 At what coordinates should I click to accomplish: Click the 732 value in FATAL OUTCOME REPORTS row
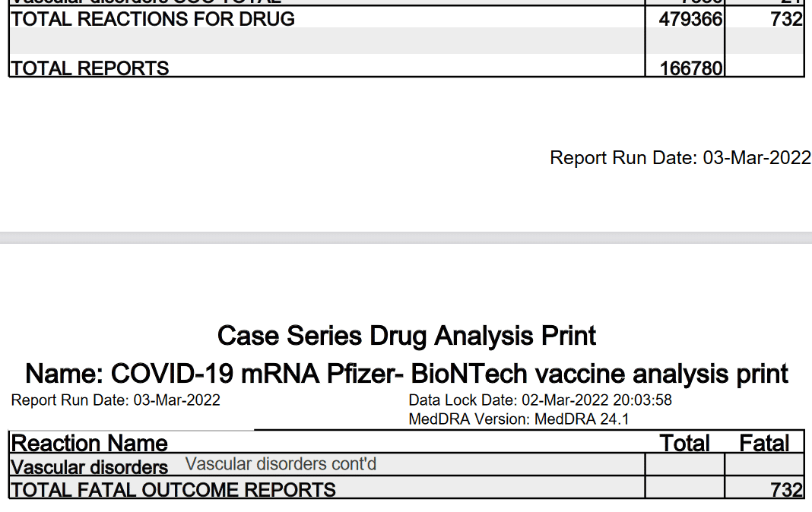coord(786,490)
